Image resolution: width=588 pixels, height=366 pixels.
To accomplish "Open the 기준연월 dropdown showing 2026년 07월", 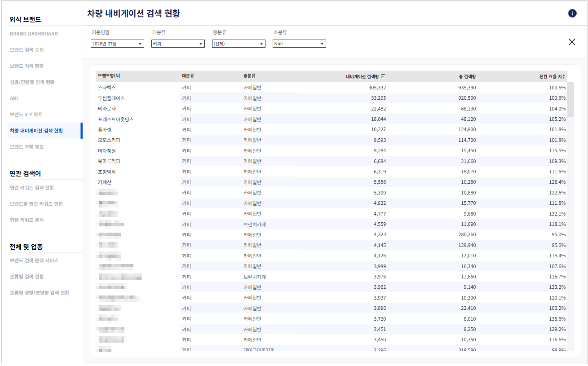I will click(117, 44).
